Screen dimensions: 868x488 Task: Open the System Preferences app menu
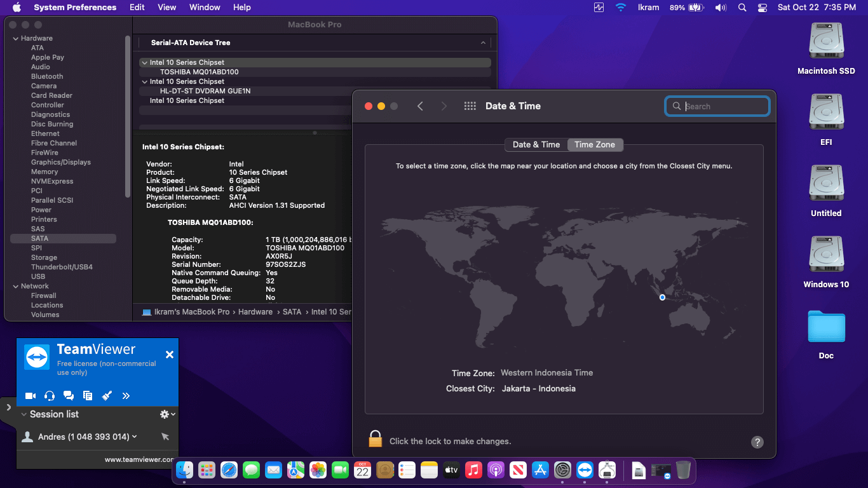pos(75,8)
